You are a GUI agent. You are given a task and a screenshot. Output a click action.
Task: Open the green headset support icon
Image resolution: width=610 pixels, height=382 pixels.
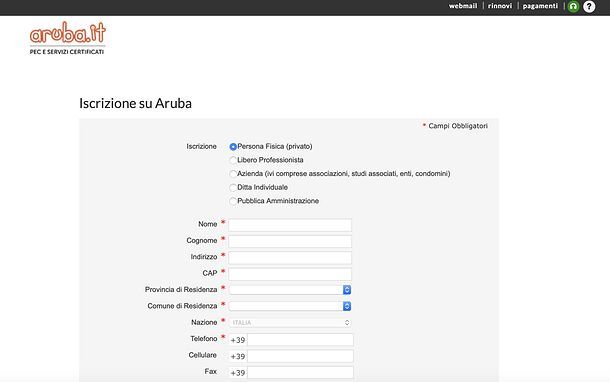pos(573,6)
